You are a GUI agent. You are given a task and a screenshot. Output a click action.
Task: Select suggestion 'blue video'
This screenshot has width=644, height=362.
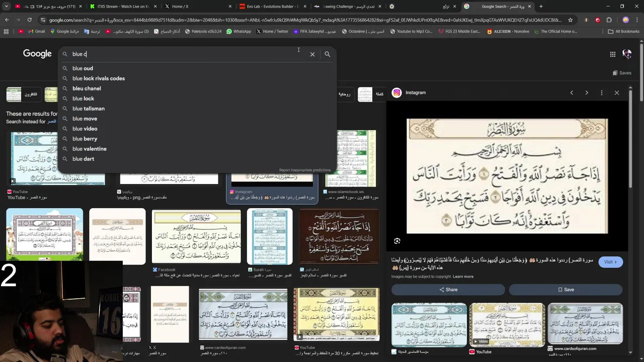tap(196, 129)
